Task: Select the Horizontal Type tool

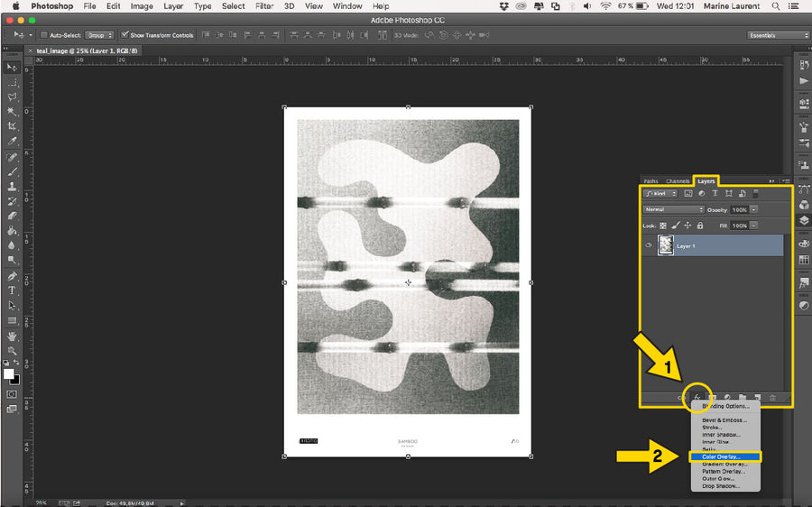Action: [x=12, y=290]
